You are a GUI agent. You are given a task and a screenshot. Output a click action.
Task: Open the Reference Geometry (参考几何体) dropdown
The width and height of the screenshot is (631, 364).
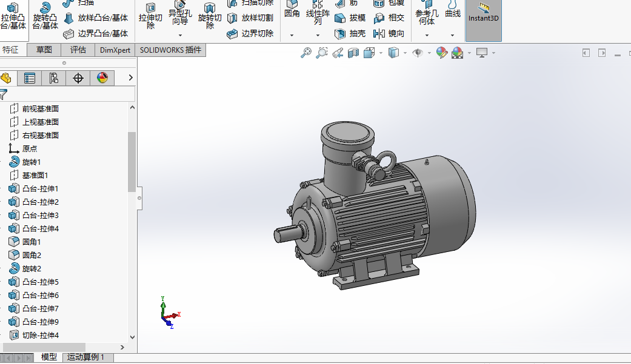(427, 35)
